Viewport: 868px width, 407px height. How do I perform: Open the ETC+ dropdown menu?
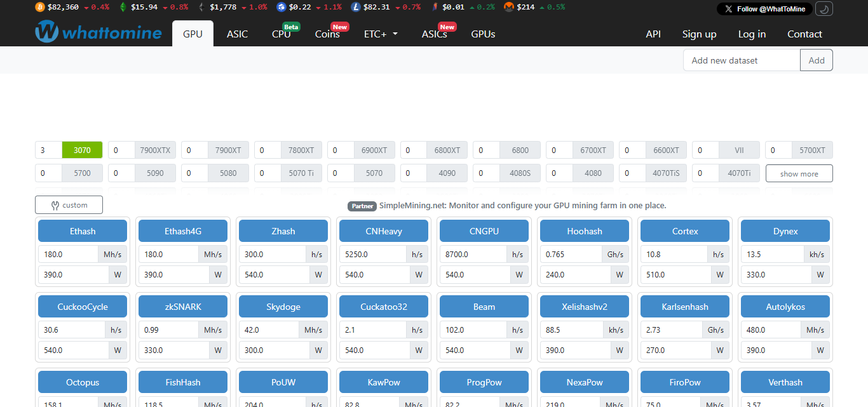pos(381,34)
